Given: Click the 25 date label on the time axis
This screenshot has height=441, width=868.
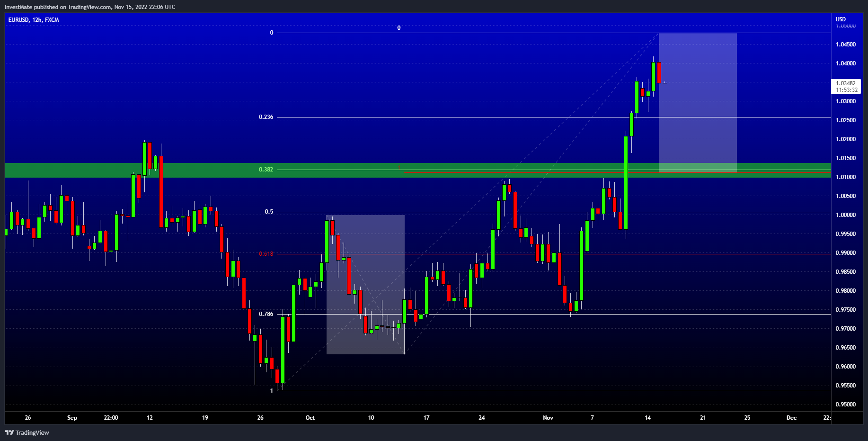Looking at the screenshot, I should tap(747, 418).
